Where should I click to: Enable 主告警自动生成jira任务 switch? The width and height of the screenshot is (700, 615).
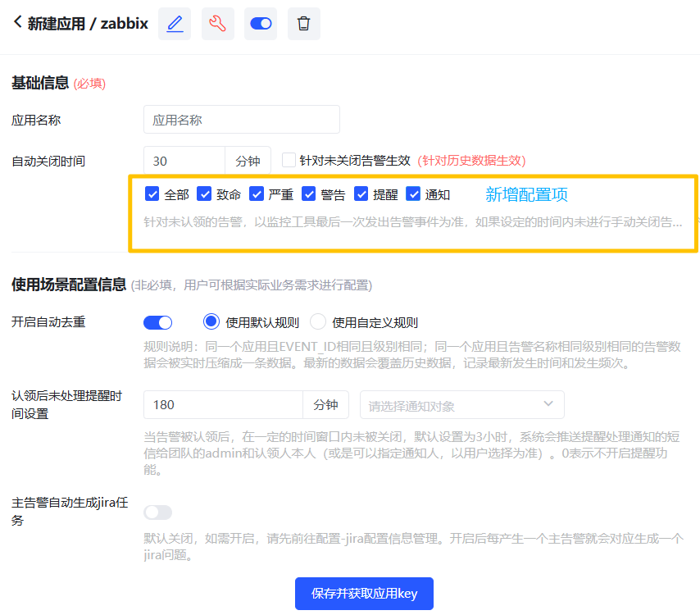click(157, 512)
